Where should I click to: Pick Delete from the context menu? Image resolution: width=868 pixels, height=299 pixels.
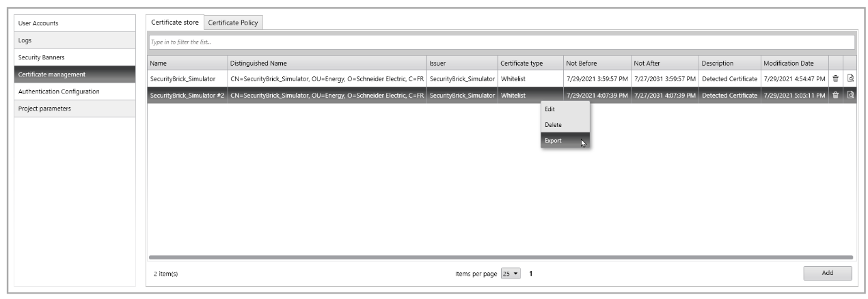(553, 125)
